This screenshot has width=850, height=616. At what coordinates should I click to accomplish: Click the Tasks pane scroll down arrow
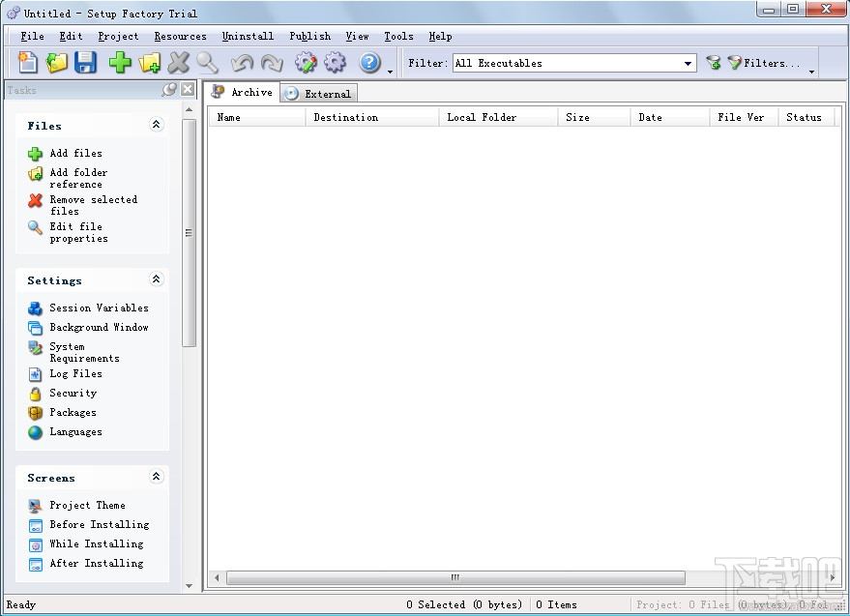(189, 586)
